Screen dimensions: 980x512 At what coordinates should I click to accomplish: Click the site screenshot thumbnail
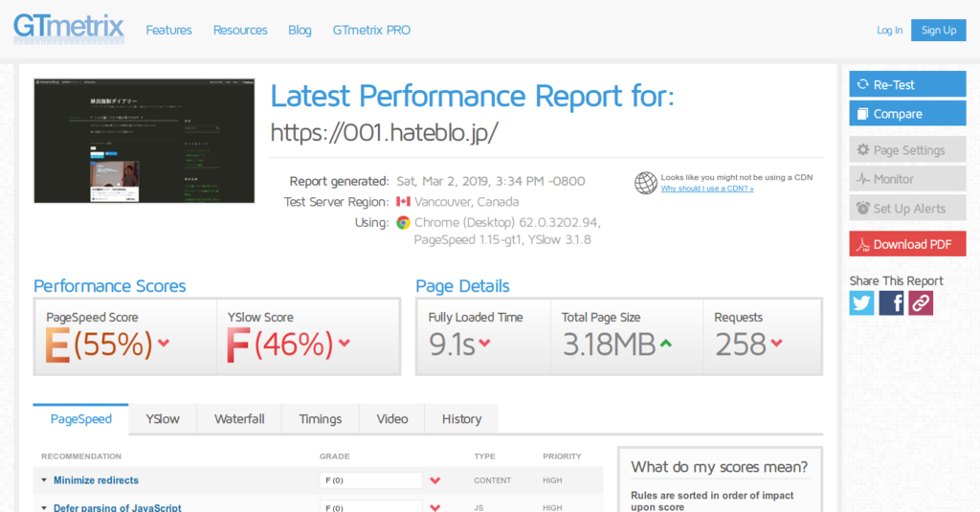click(145, 141)
